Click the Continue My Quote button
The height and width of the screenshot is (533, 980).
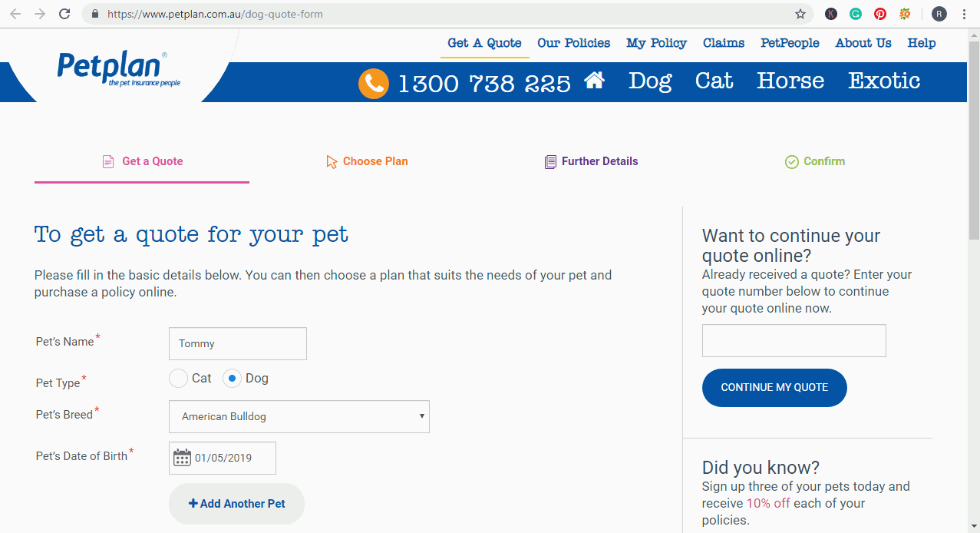[x=774, y=388]
